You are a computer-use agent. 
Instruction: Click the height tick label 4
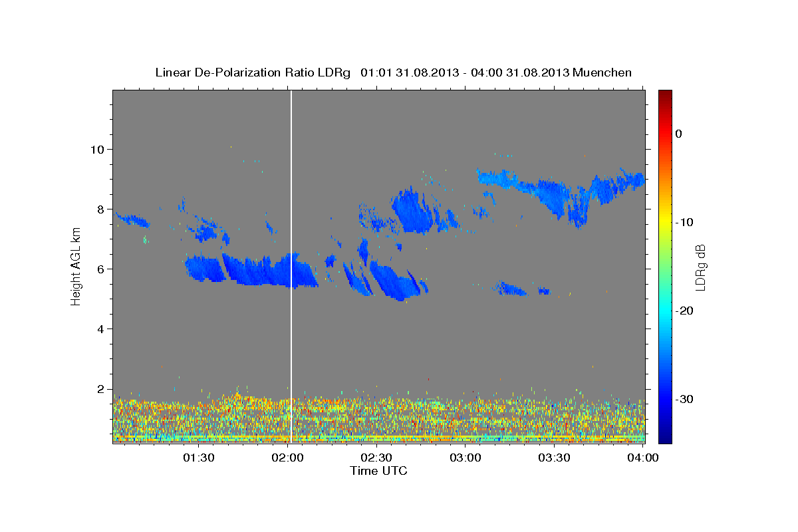[x=100, y=329]
